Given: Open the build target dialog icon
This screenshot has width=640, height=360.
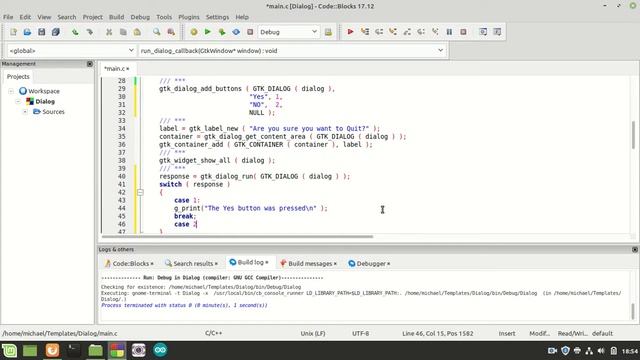Looking at the screenshot, I should [328, 32].
